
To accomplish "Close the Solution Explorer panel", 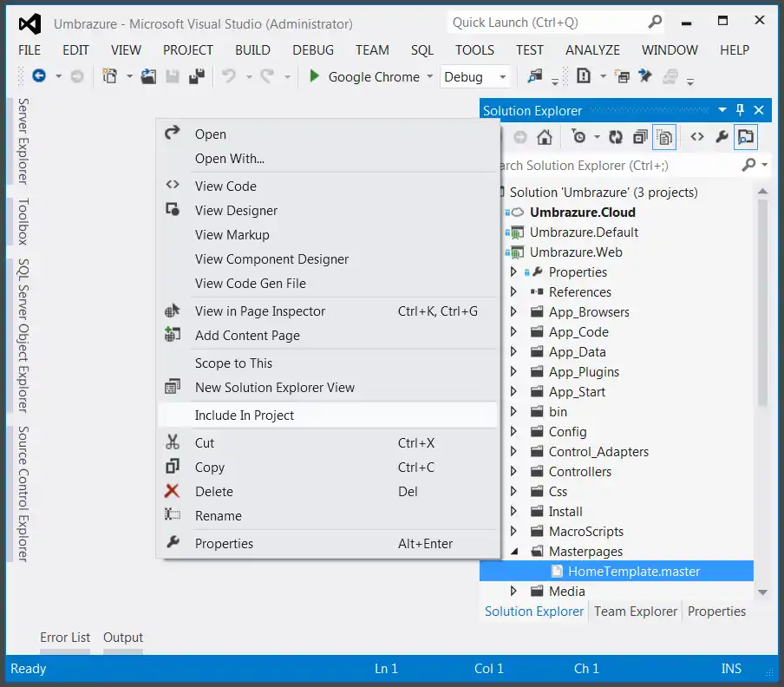I will coord(759,110).
